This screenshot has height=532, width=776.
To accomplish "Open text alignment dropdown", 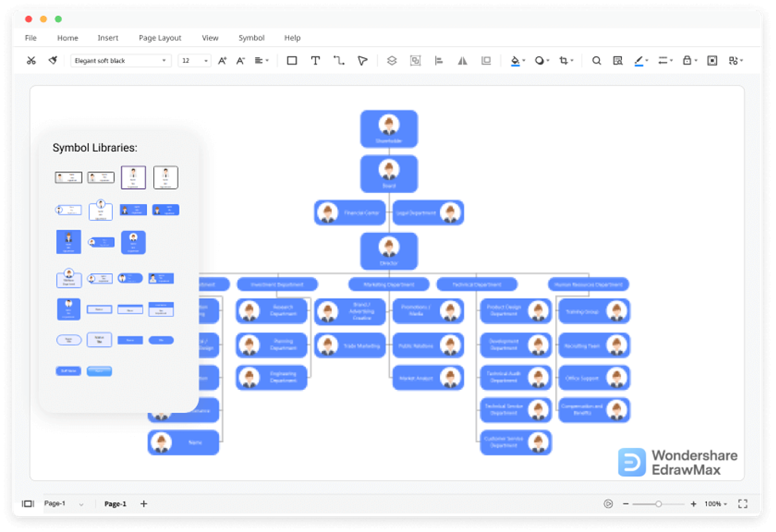I will (x=261, y=60).
